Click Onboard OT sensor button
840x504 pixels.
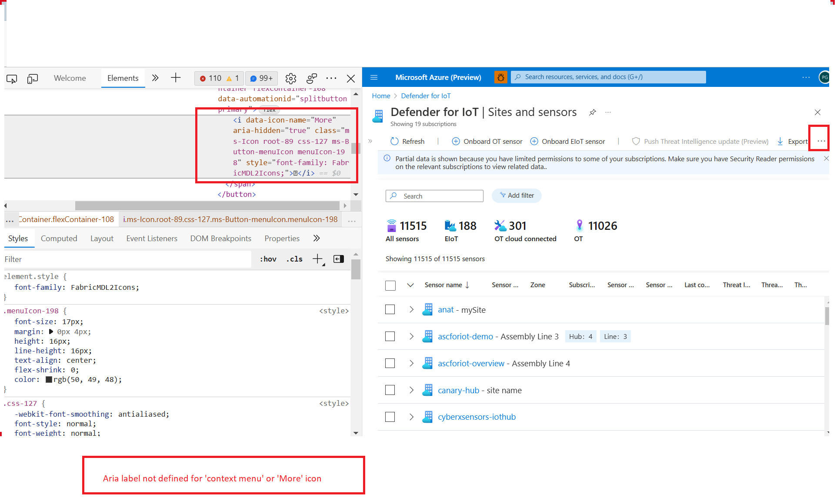487,142
